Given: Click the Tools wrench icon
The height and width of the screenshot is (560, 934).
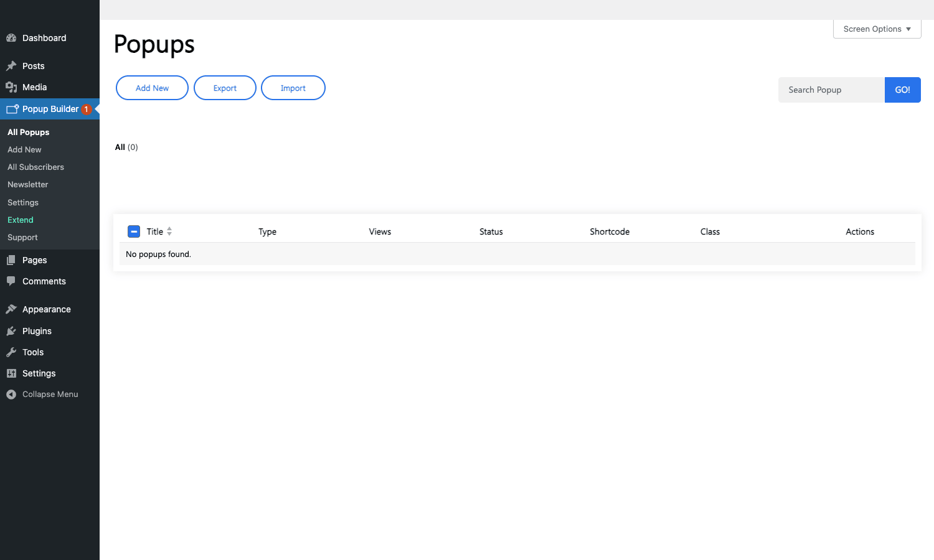Looking at the screenshot, I should pos(11,352).
